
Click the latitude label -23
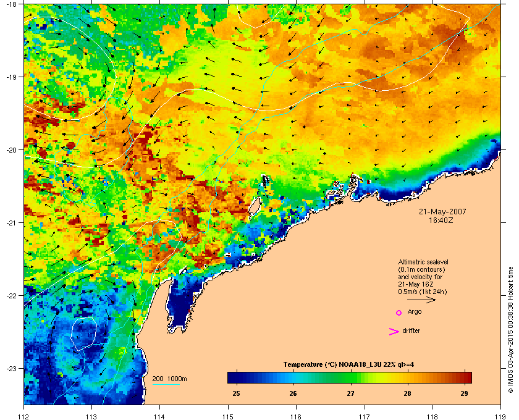pyautogui.click(x=11, y=368)
